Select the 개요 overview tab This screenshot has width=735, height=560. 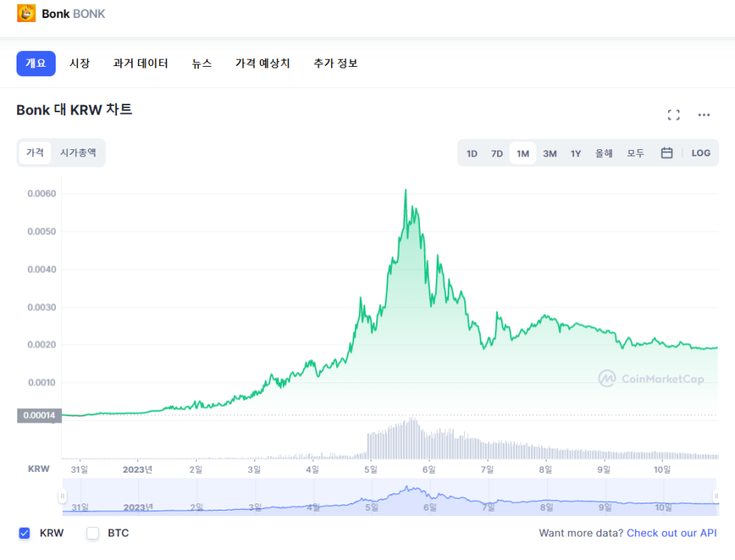36,64
